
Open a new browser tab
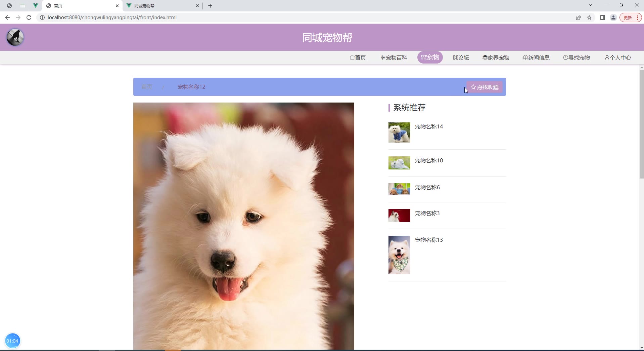coord(210,6)
